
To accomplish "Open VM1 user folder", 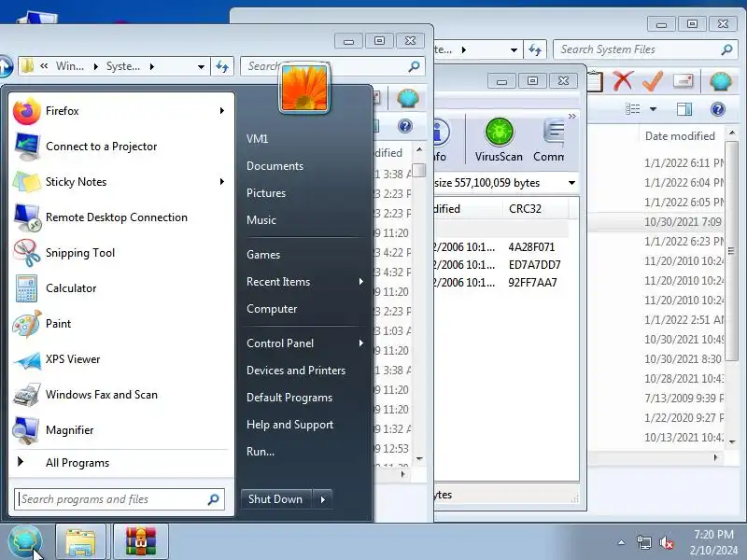I will click(x=258, y=139).
